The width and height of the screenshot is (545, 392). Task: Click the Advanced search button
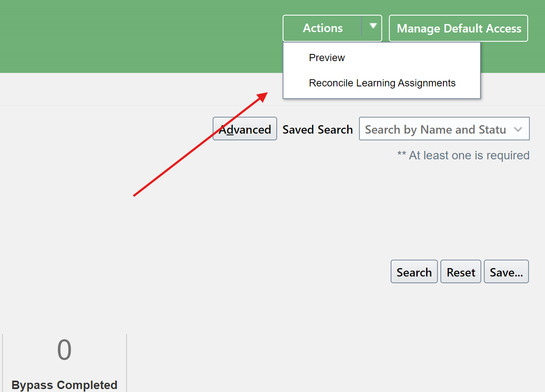[x=245, y=129]
